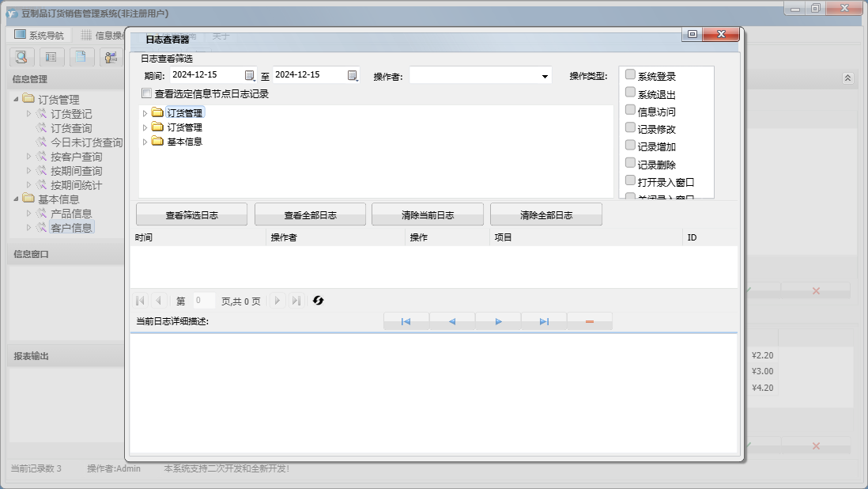Open the calendar picker for the end date
Screen dimensions: 868x489
353,75
